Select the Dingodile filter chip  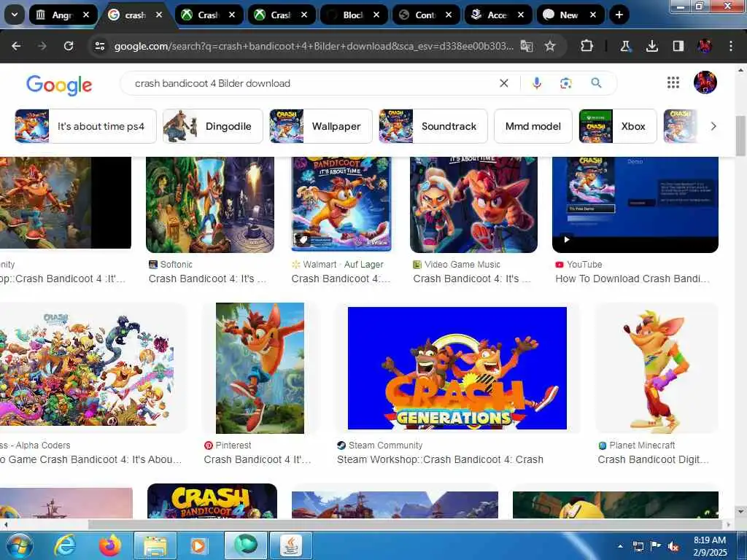point(212,126)
